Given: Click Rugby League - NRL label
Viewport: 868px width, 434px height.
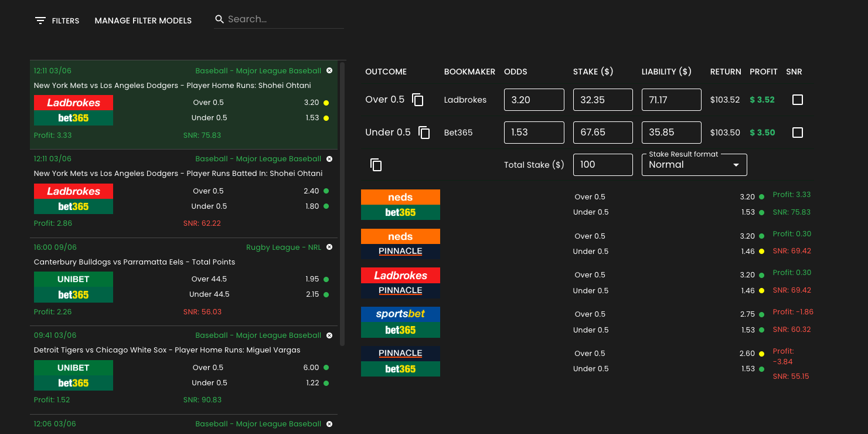Looking at the screenshot, I should tap(284, 247).
